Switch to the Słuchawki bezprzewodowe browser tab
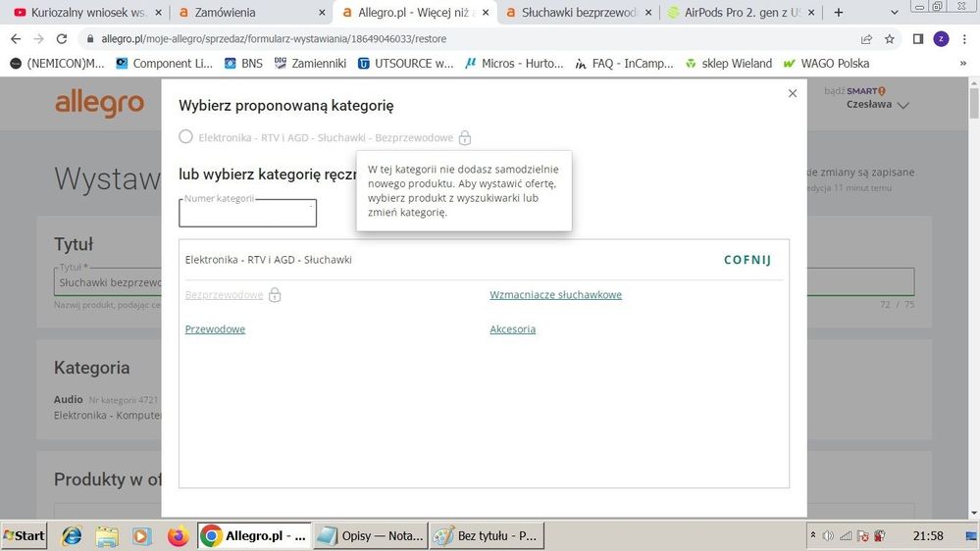980x551 pixels. 578,13
